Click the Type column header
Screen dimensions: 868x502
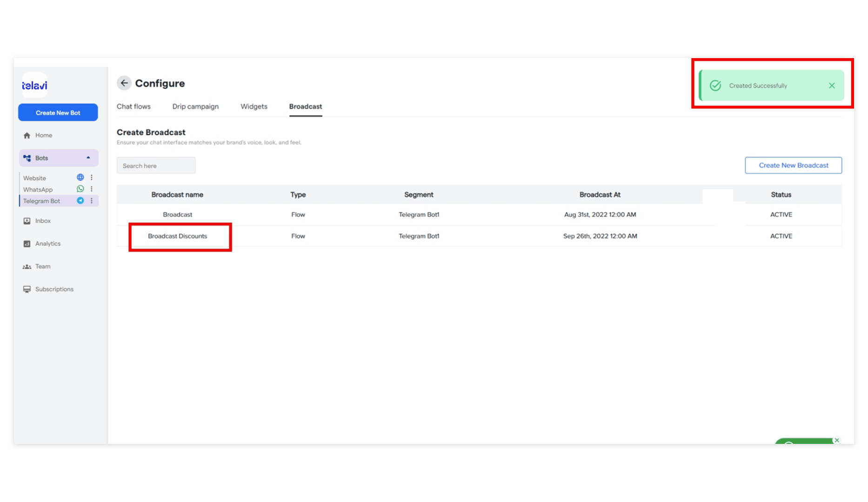[298, 195]
